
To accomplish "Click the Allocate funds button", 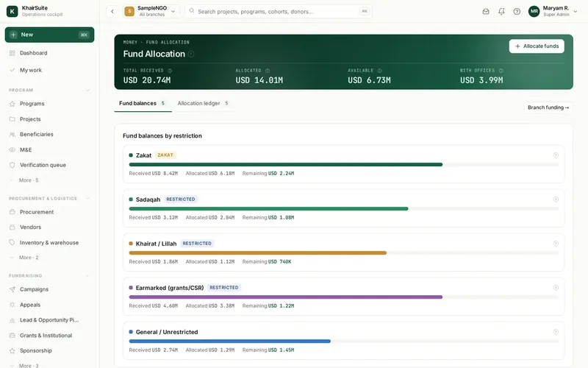I will 537,46.
